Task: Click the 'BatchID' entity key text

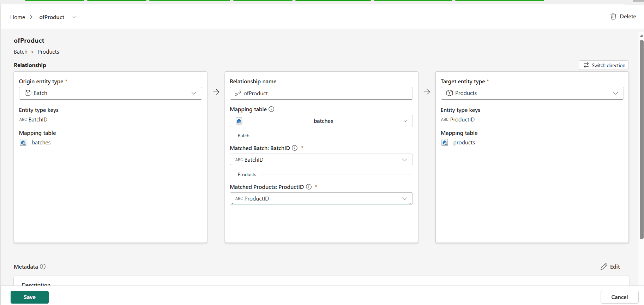Action: tap(38, 120)
